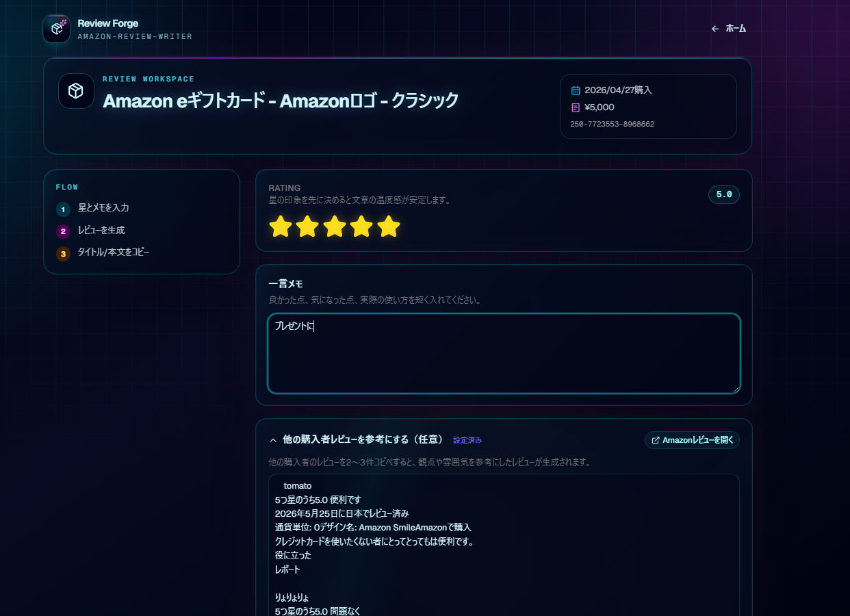Click the 5.0 rating badge

coord(724,194)
